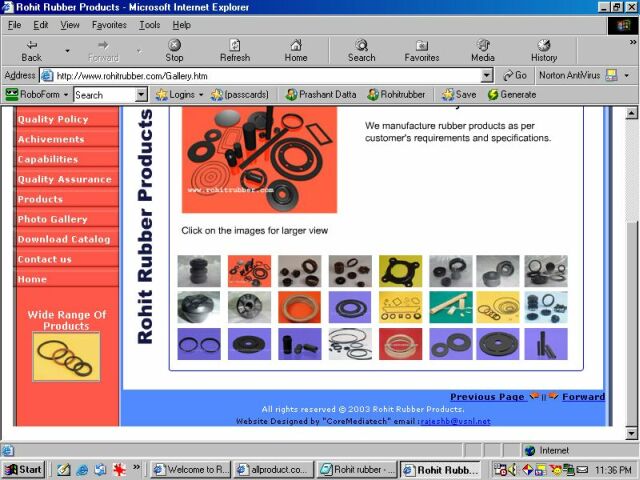Switch to the 'Welcome to R...' taskbar window
The width and height of the screenshot is (640, 480).
pyautogui.click(x=191, y=470)
